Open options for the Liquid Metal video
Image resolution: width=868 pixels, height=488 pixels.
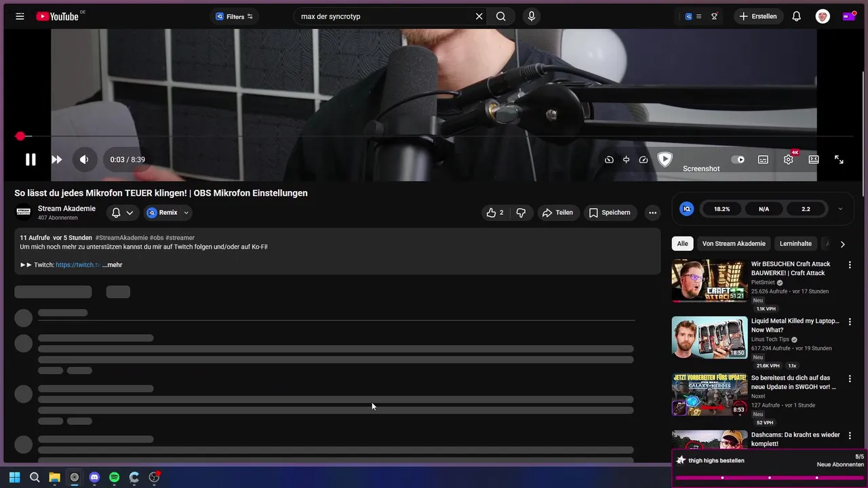(849, 322)
